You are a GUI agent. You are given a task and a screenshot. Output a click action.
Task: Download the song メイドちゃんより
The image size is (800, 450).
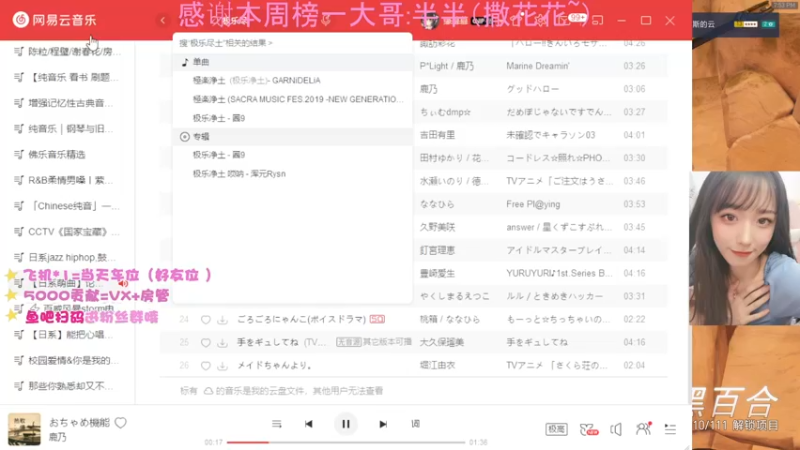click(222, 365)
